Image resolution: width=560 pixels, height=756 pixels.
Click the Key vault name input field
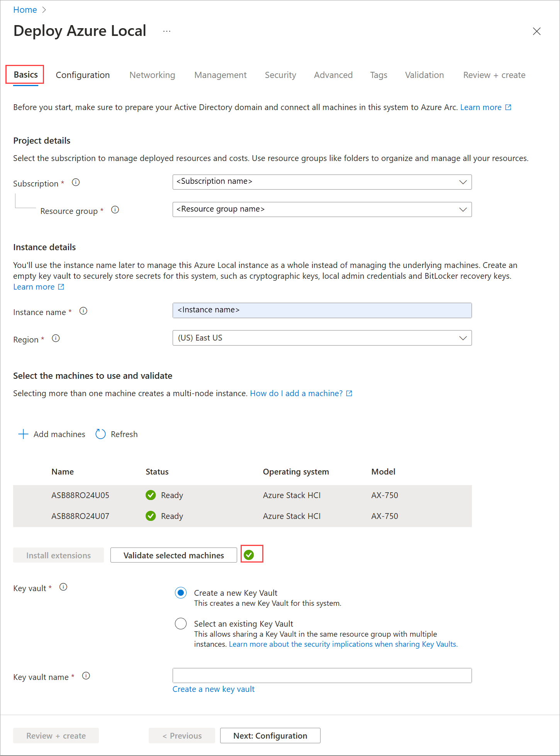322,676
